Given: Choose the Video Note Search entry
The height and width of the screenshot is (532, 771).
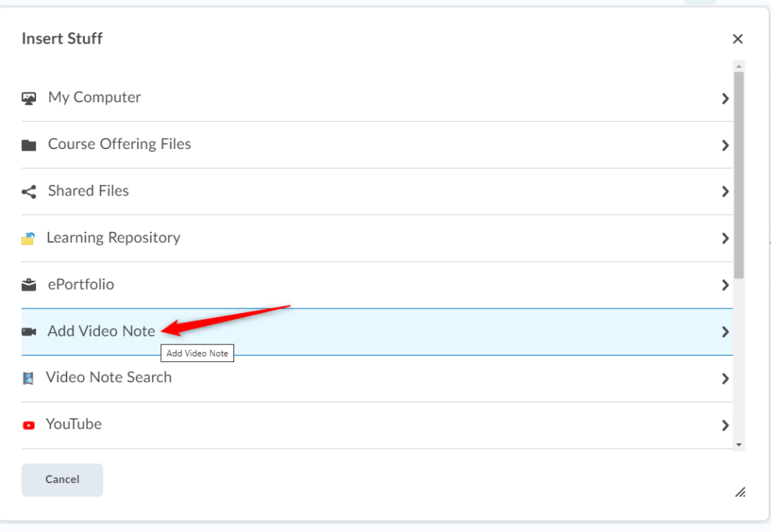Looking at the screenshot, I should click(x=108, y=378).
